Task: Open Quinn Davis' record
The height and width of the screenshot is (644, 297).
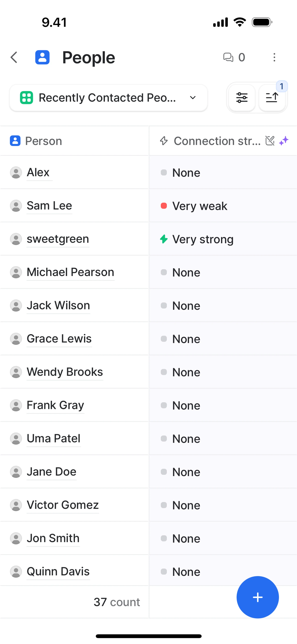Action: tap(58, 571)
